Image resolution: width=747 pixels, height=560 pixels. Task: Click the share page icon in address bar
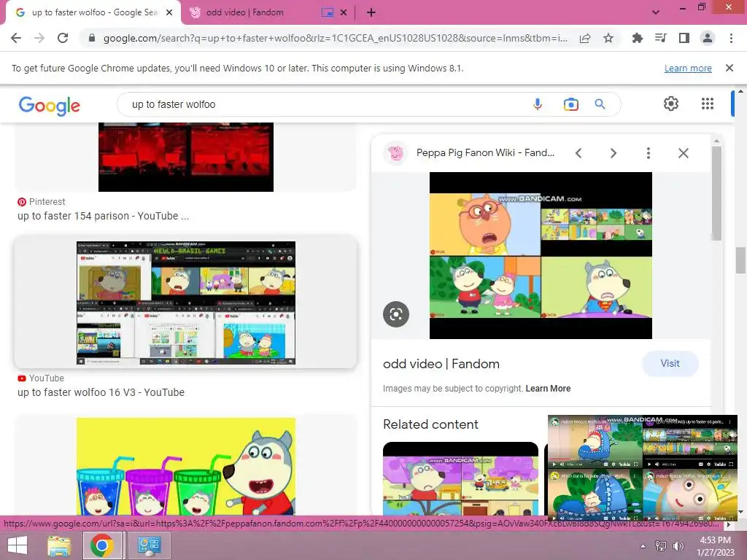(x=585, y=38)
